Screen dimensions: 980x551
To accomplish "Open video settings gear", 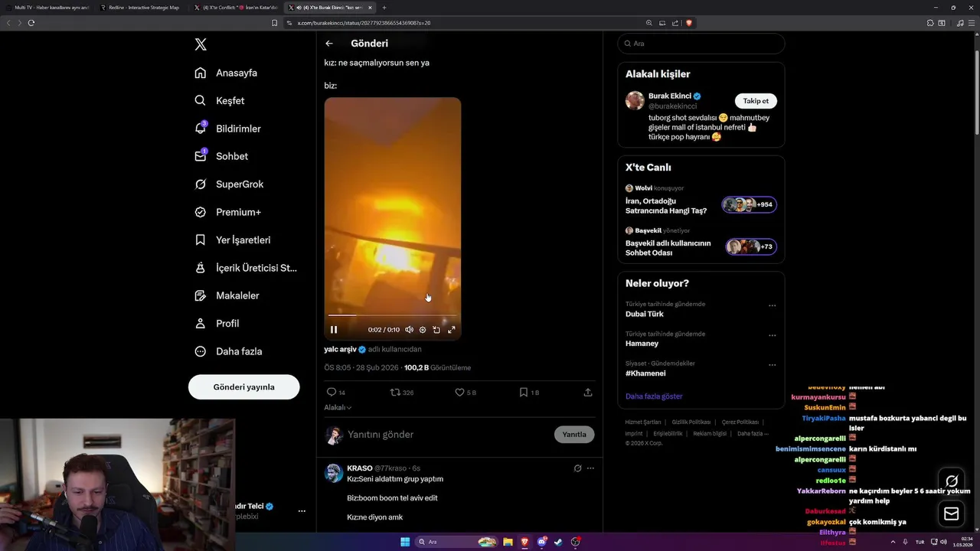I will [x=423, y=330].
